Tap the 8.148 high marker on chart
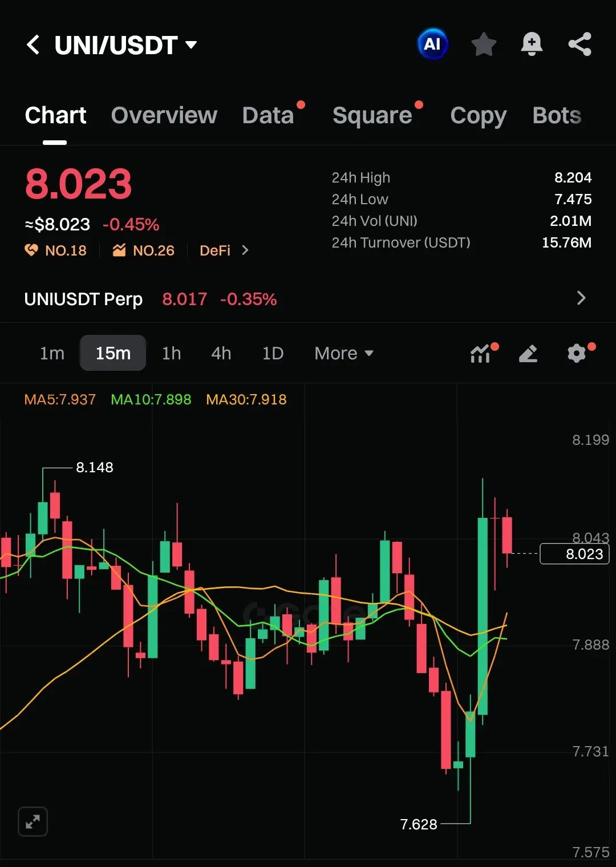616x867 pixels. tap(95, 467)
